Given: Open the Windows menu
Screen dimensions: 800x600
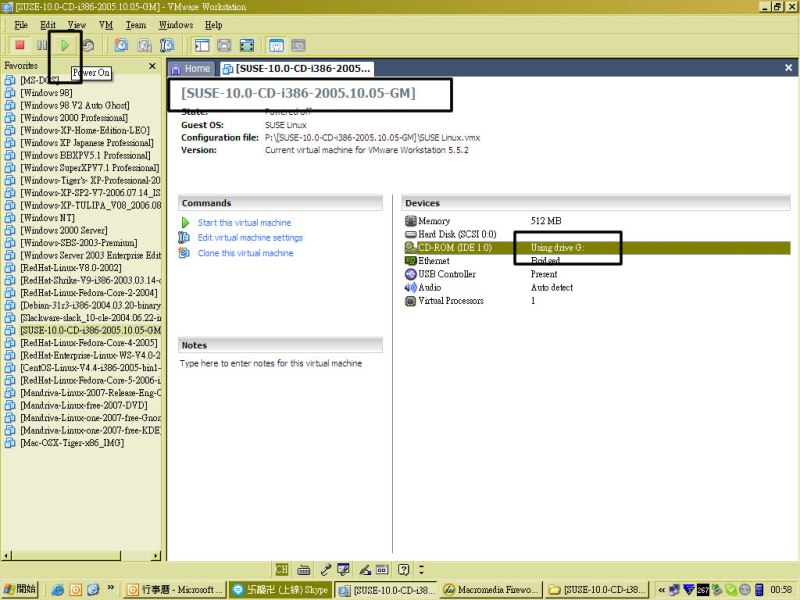Looking at the screenshot, I should 176,24.
